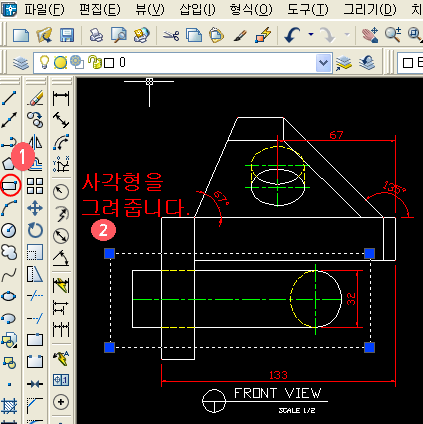Select the Extend modify tool

point(35,318)
